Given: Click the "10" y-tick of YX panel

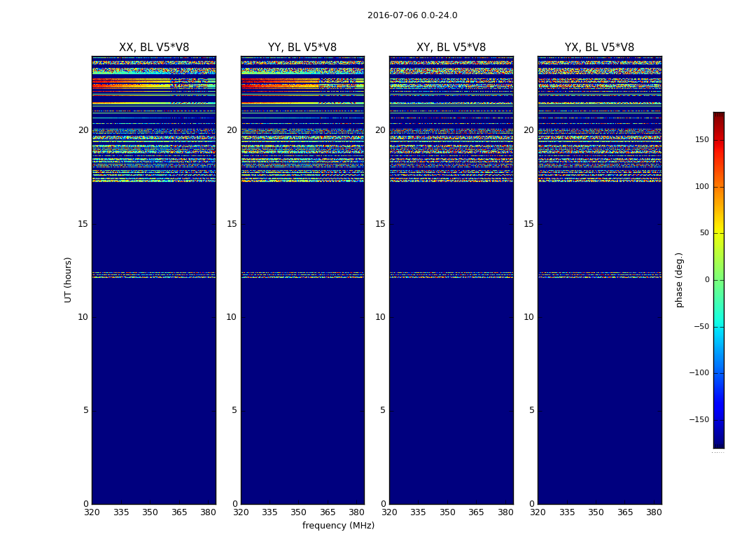Looking at the screenshot, I should 528,317.
